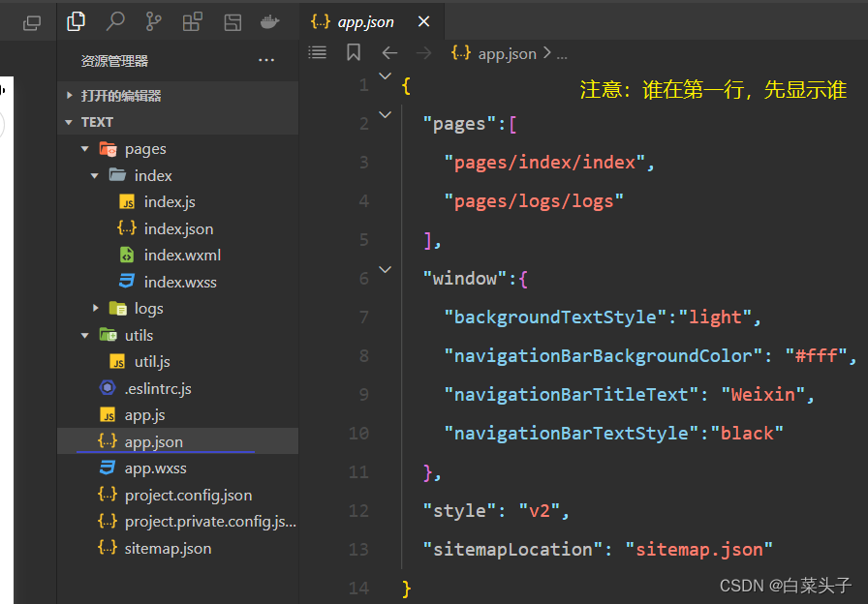
Task: Open util.js in the file tree
Action: point(152,362)
